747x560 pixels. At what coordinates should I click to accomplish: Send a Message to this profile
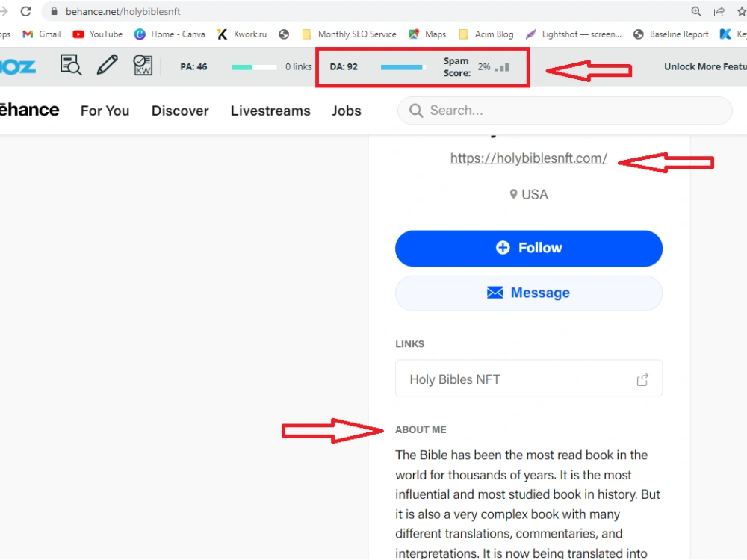pos(529,293)
